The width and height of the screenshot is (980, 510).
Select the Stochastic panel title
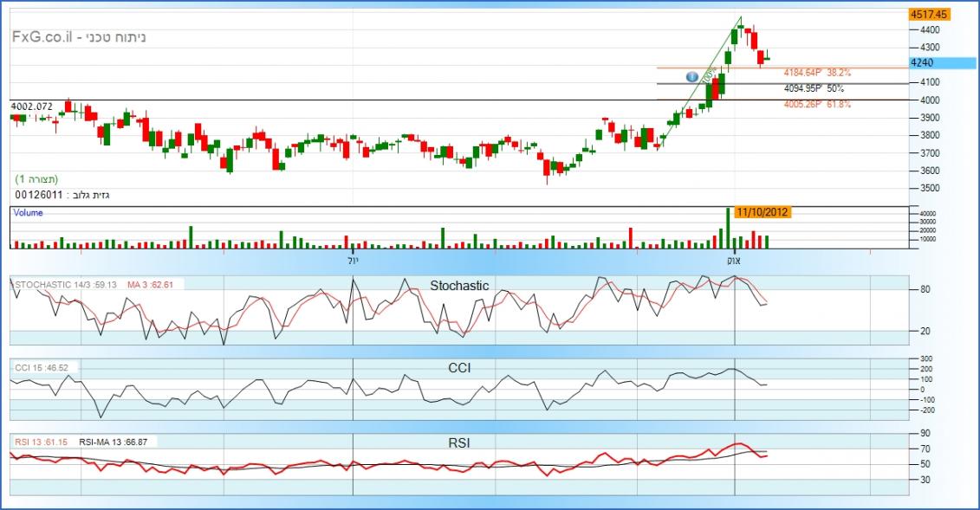coord(459,285)
